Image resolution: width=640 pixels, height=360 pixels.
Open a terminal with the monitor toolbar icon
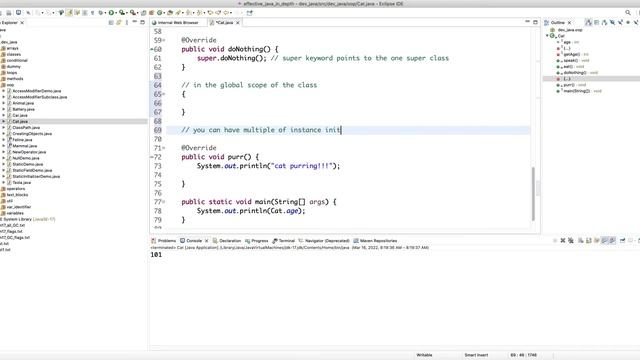point(18,13)
